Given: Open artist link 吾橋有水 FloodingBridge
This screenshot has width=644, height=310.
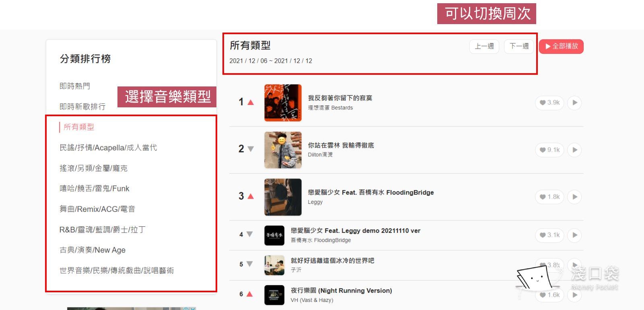Looking at the screenshot, I should pyautogui.click(x=321, y=240).
